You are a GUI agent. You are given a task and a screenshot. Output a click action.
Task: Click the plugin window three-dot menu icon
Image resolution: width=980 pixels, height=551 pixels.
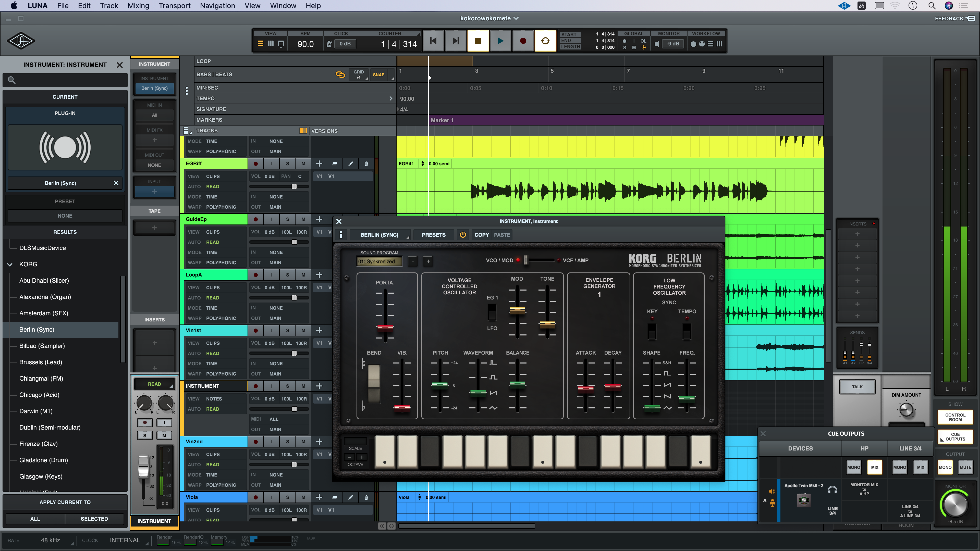click(x=340, y=235)
